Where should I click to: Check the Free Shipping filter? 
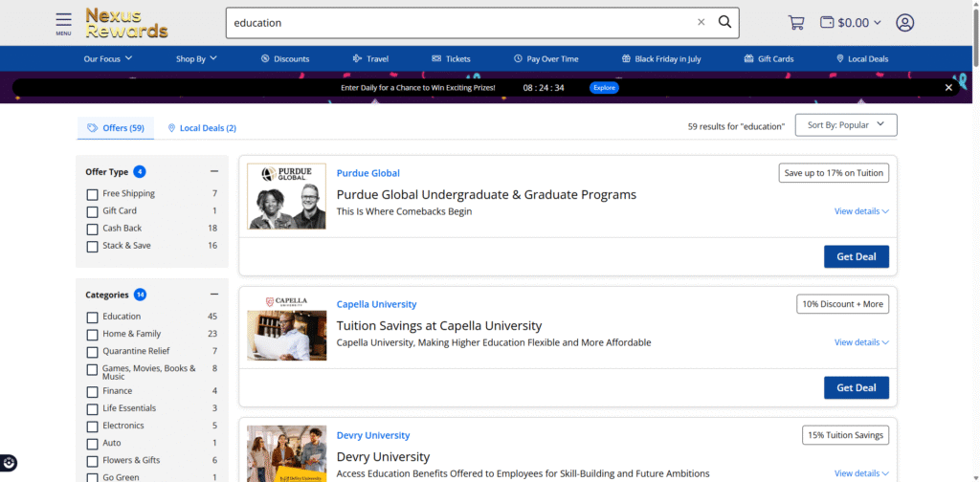[x=92, y=194]
